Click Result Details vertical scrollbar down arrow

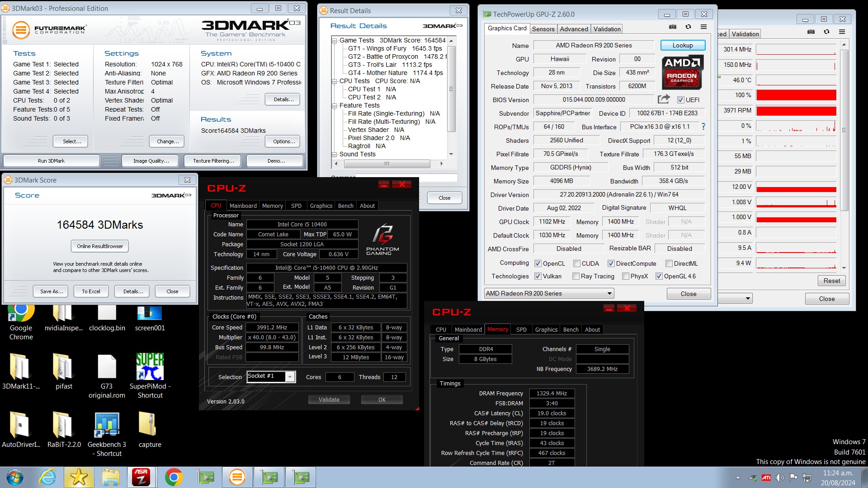pyautogui.click(x=451, y=154)
